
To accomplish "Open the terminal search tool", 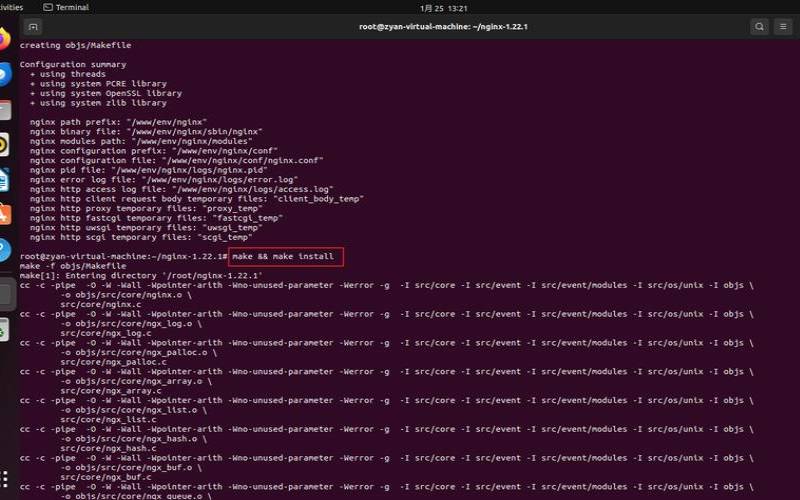I will (x=760, y=27).
